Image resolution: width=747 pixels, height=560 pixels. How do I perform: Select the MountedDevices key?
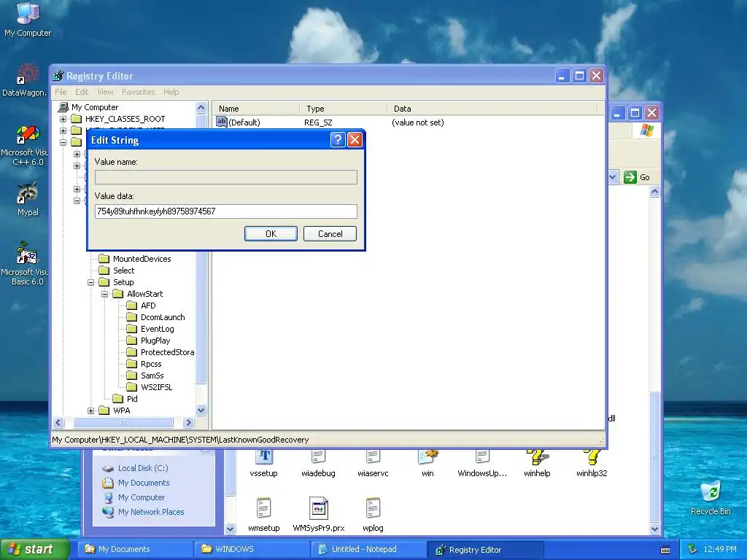tap(142, 259)
